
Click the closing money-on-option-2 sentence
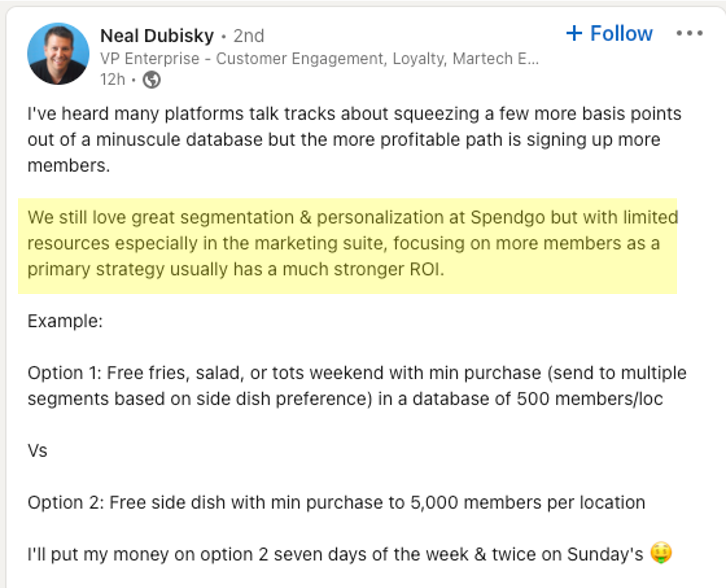click(x=305, y=554)
